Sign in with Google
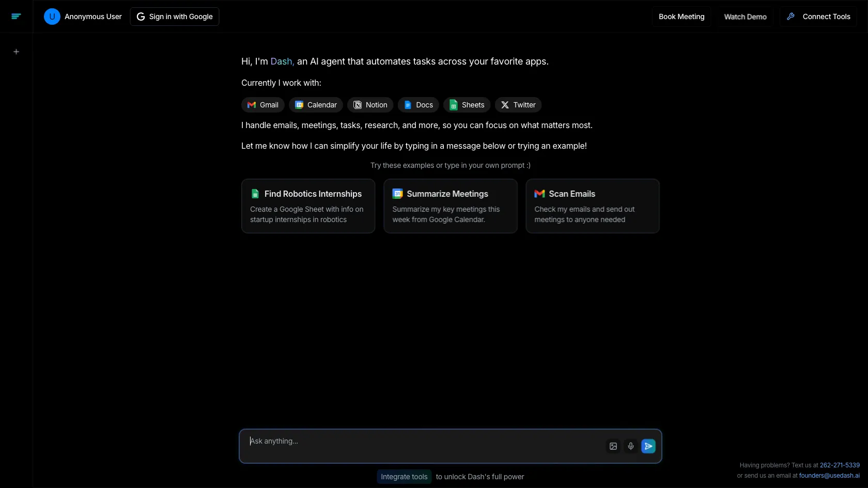This screenshot has height=488, width=868. coord(175,17)
